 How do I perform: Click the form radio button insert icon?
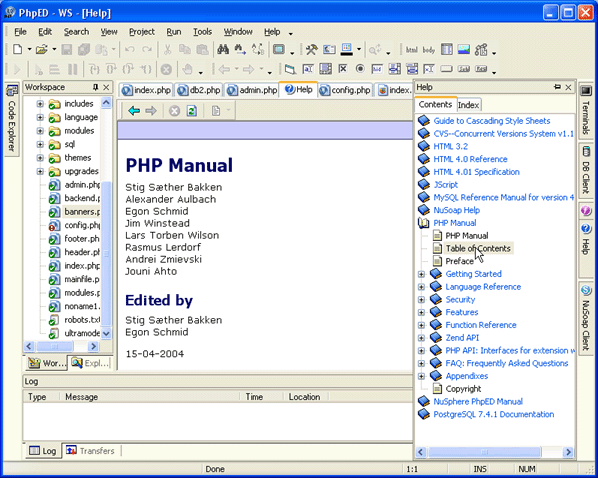[x=360, y=69]
